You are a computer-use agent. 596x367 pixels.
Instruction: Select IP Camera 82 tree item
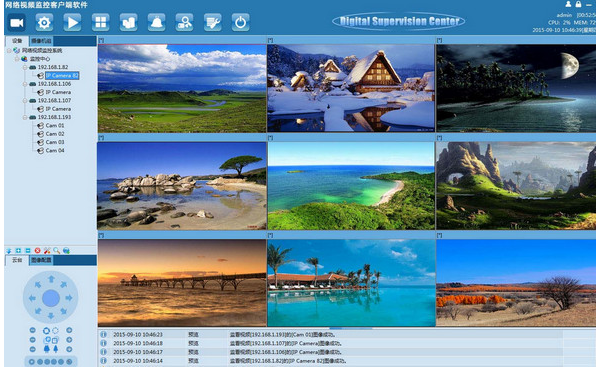[x=62, y=76]
